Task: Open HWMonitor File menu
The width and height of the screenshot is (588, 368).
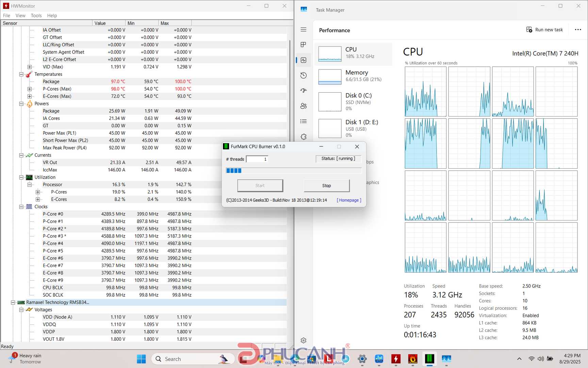Action: [6, 15]
